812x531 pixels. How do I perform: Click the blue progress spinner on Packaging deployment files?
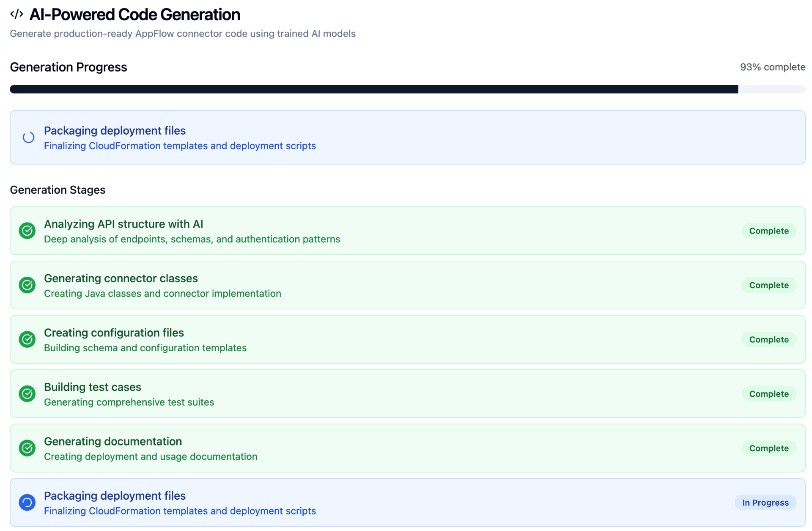coord(27,502)
